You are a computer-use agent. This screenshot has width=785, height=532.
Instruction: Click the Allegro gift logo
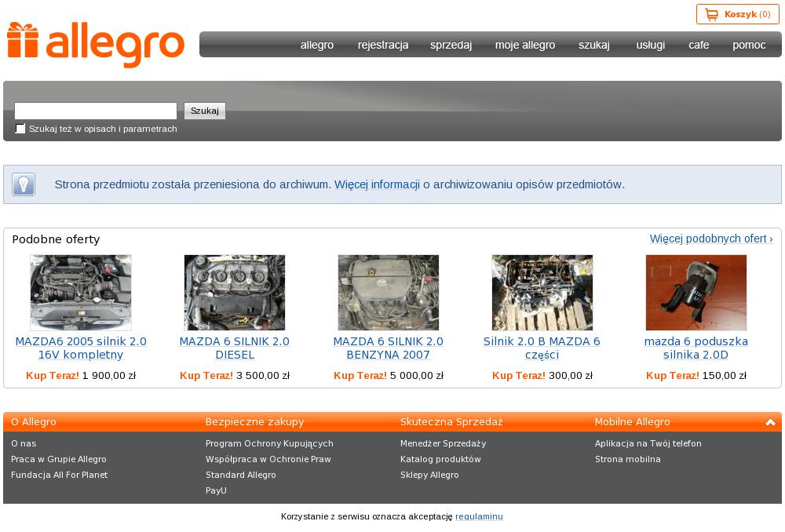coord(96,45)
